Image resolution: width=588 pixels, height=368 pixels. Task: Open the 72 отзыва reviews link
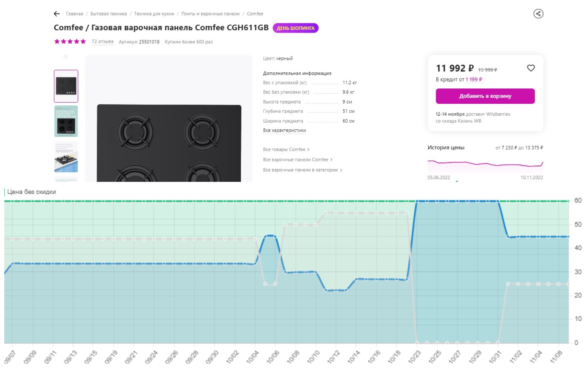click(x=102, y=42)
